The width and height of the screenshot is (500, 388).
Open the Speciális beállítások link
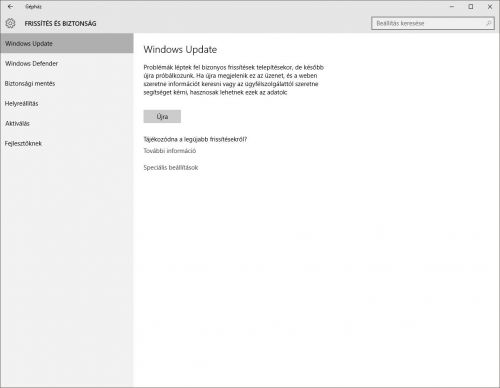coord(171,167)
